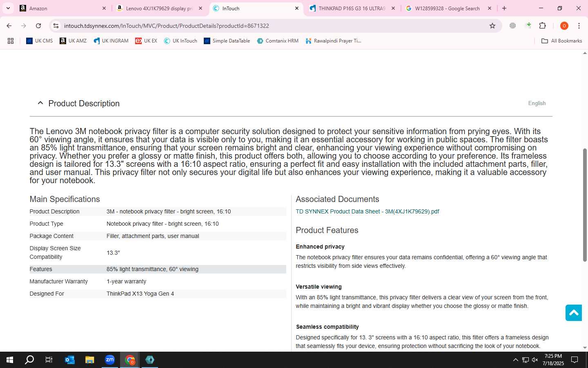
Task: Click the Seamless compatibility feature heading
Action: click(x=327, y=327)
